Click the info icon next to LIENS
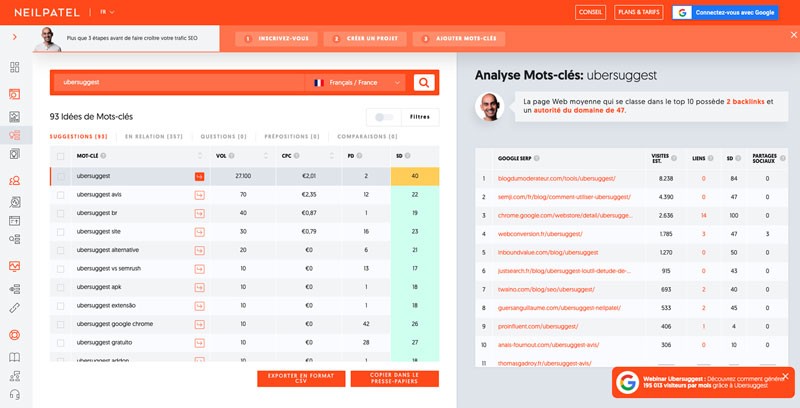 coord(710,159)
